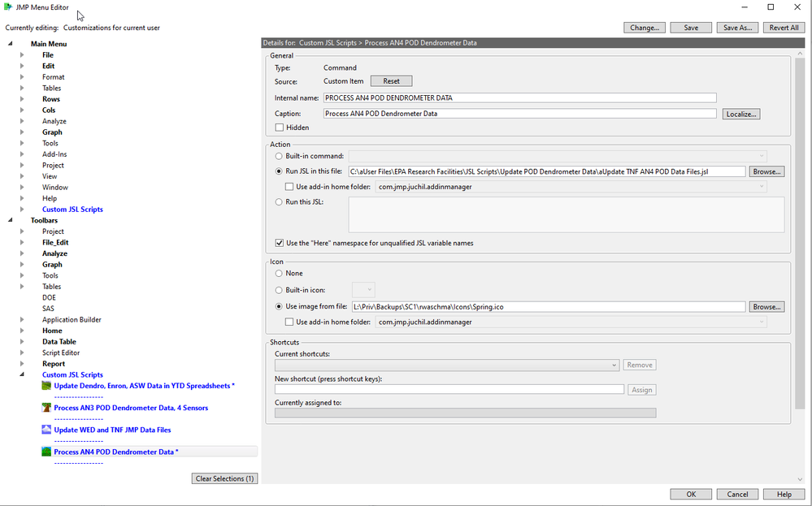Click the Save As... button
Viewport: 812px width, 506px height.
(x=737, y=28)
